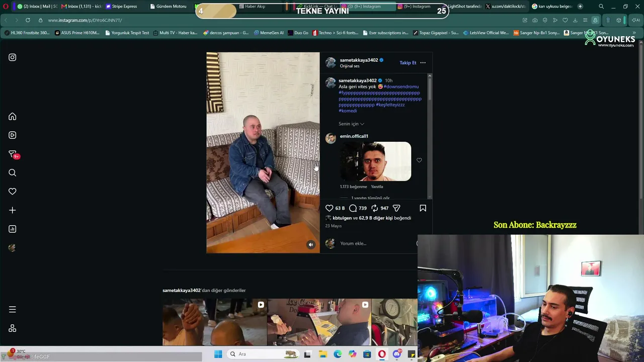View the GIF image in emin.officall1's comment

click(x=375, y=161)
